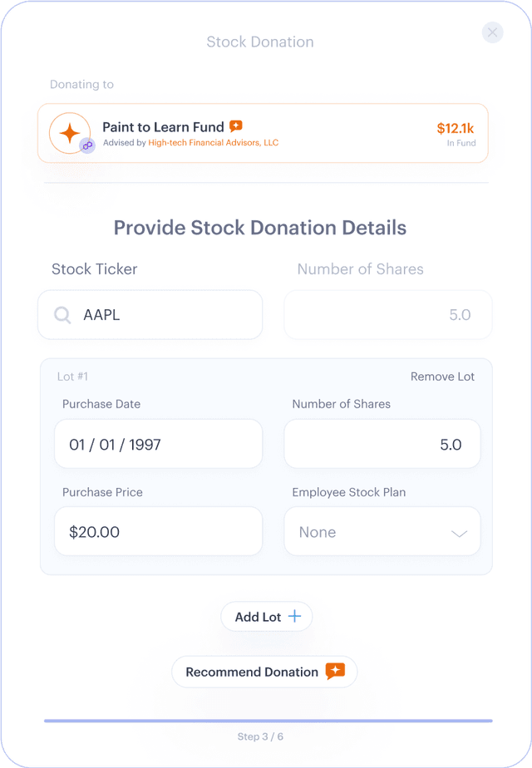
Task: Click the Paint to Learn Fund star logo
Action: click(x=70, y=133)
